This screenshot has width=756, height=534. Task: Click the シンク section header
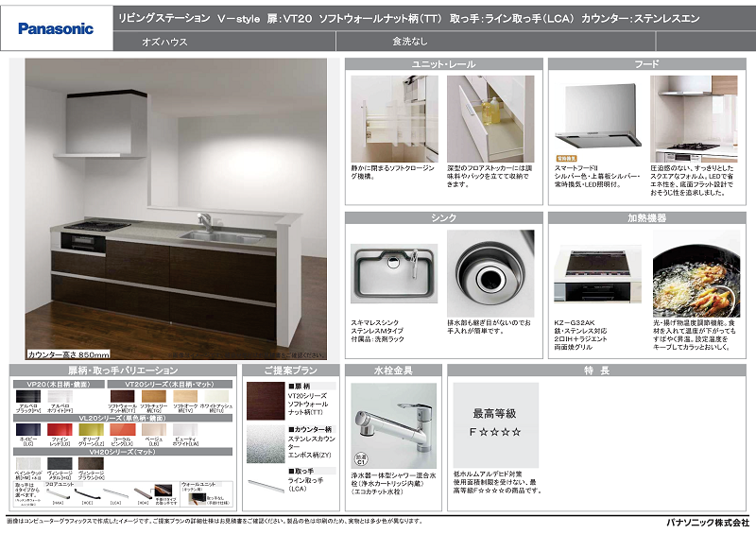pos(443,218)
